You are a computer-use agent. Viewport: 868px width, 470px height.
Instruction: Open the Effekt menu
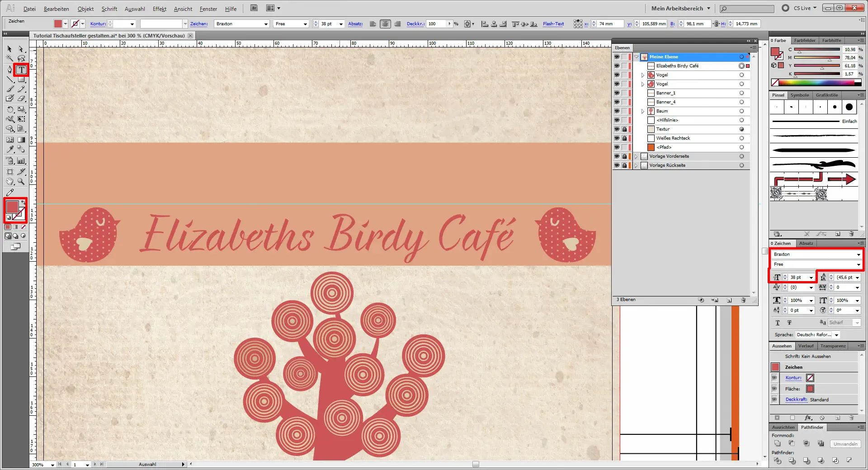159,9
